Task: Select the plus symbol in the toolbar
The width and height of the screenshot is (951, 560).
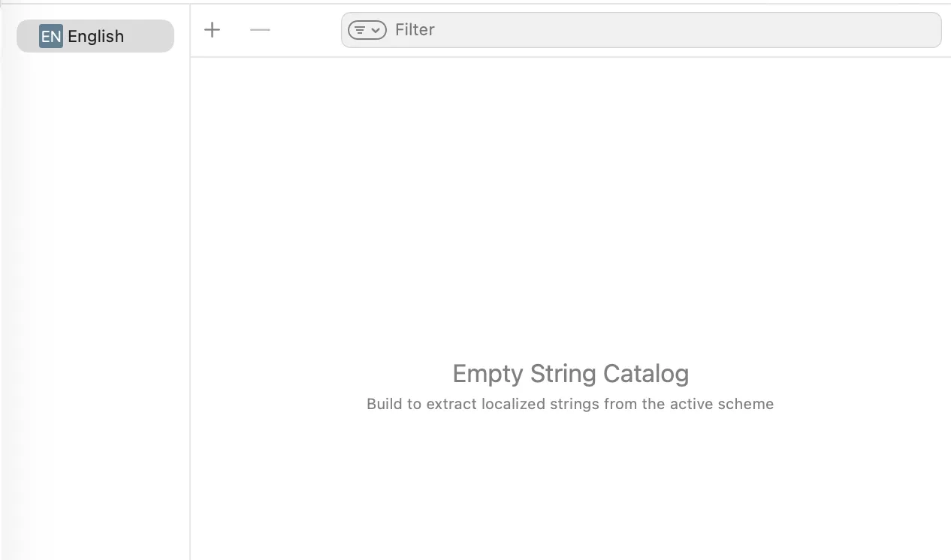Action: [212, 30]
